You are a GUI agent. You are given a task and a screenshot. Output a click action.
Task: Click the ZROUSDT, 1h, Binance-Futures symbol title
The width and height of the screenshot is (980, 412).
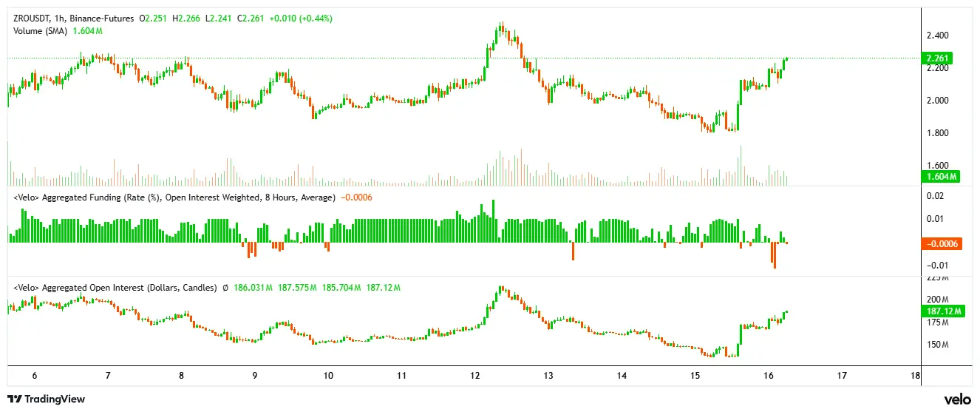click(x=74, y=18)
